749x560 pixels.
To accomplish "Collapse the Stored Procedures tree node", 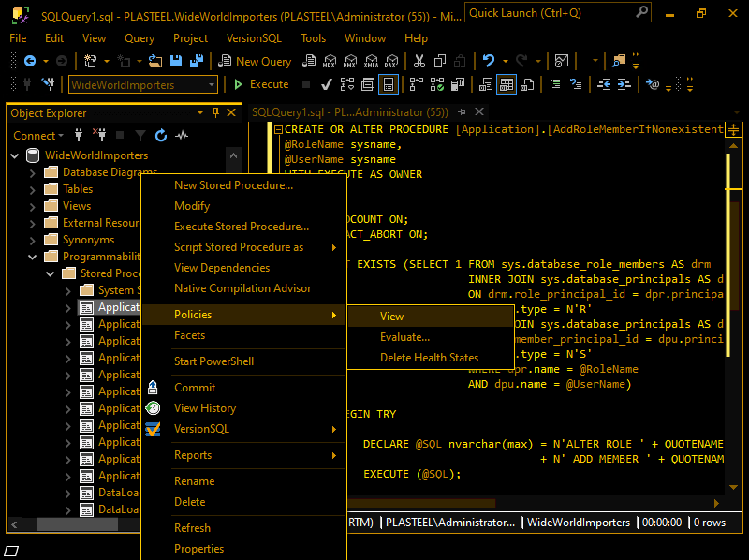I will (x=52, y=273).
